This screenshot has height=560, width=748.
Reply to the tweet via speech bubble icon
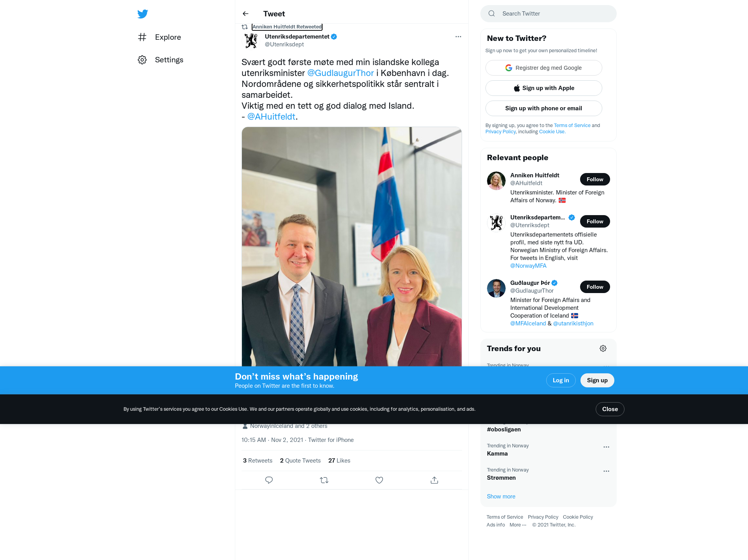(269, 480)
